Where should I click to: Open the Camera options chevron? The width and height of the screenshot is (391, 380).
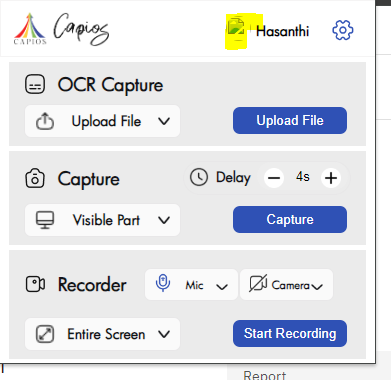[317, 286]
